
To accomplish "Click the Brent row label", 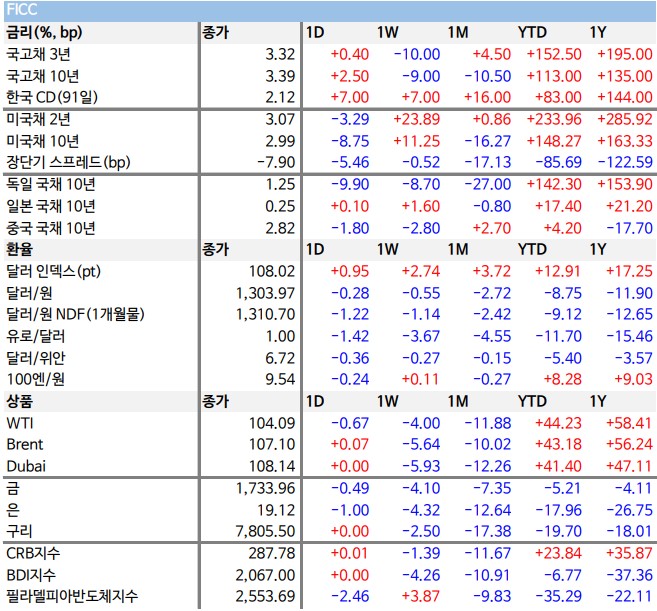I will tap(25, 444).
